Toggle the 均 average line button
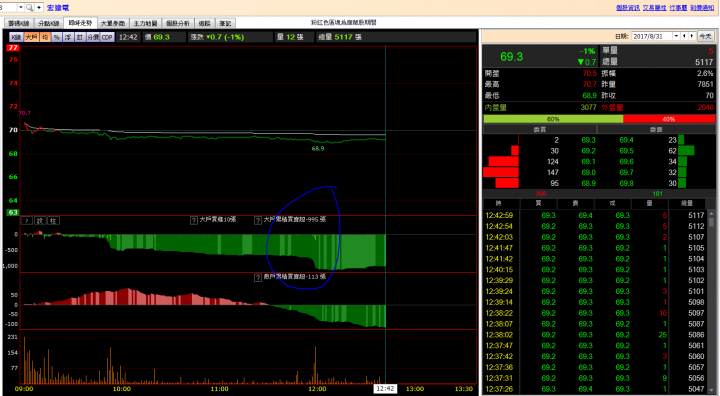Image resolution: width=720 pixels, height=396 pixels. 45,37
